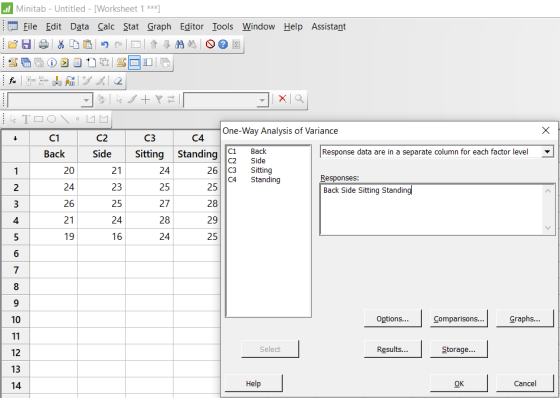Click the dialog's Help button
Viewport: 560px width, 398px height.
[x=254, y=383]
